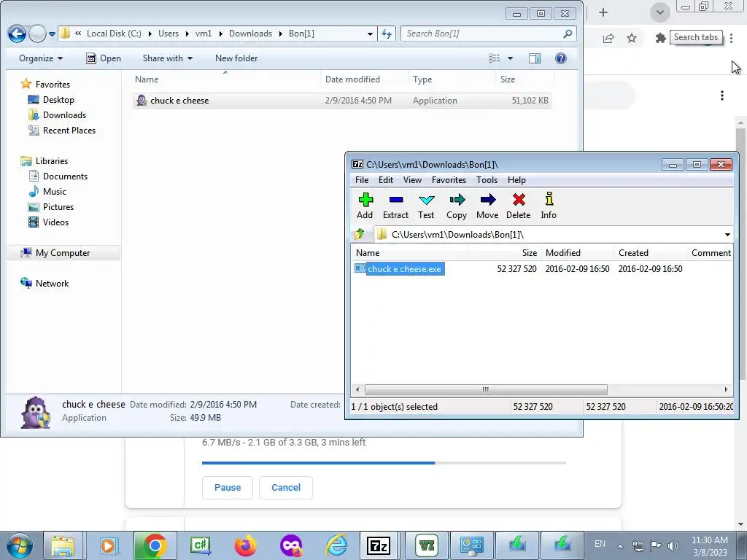Click the Chrome download progress bar

384,463
